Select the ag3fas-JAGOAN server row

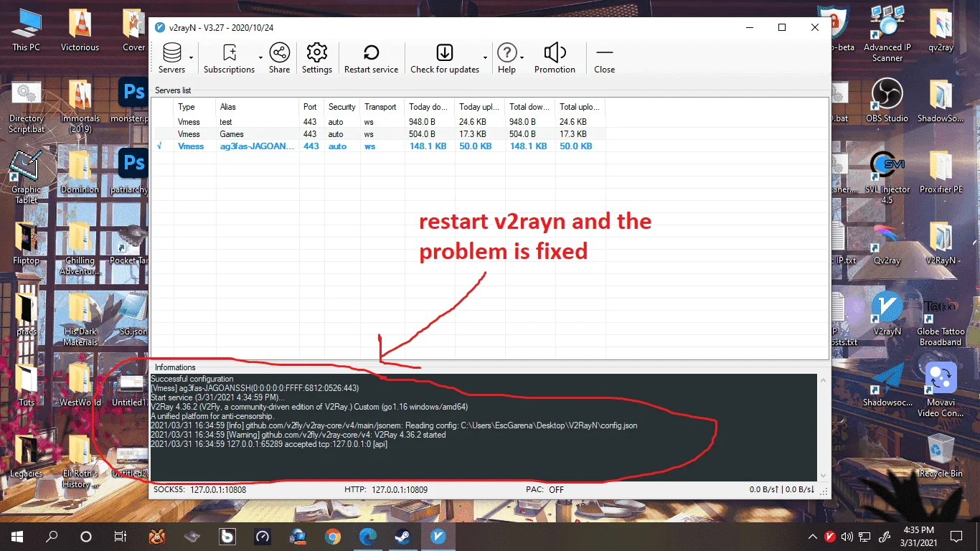[380, 146]
